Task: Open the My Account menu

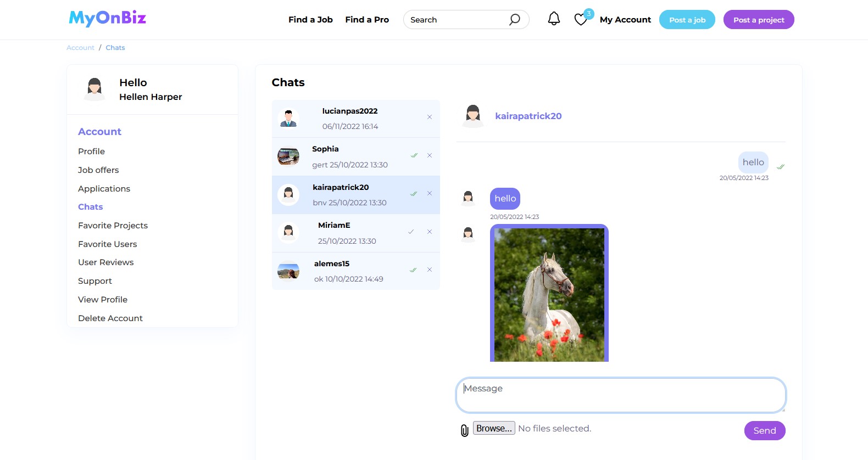Action: (x=625, y=20)
